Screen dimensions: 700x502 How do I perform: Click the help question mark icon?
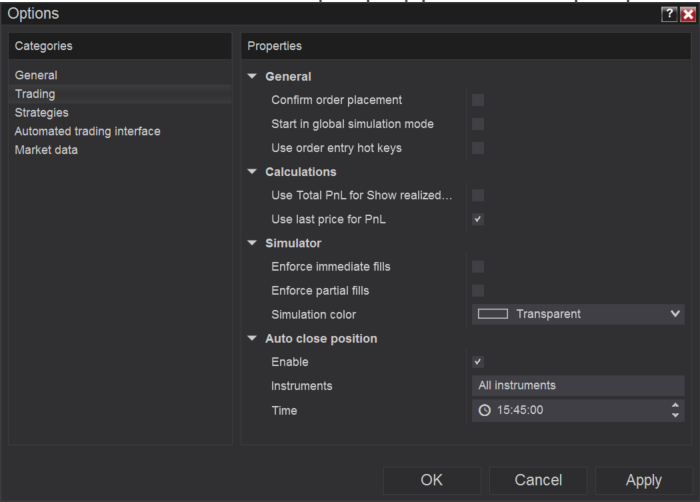[x=667, y=14]
